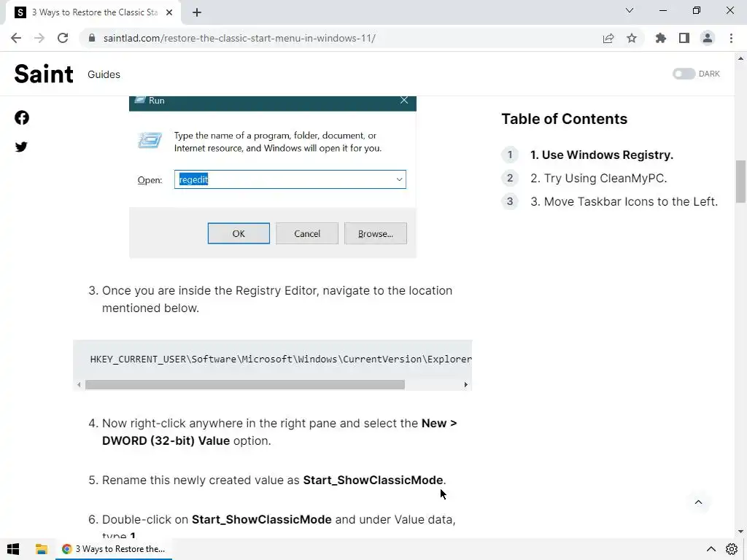The image size is (747, 560).
Task: Toggle the DARK mode switch
Action: coord(684,74)
